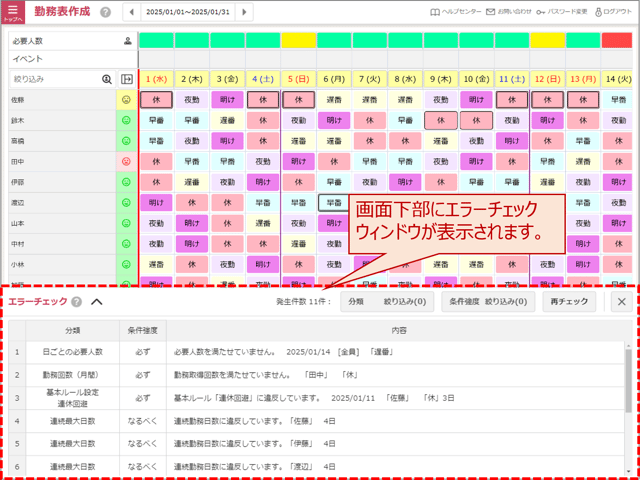Select 小林's 夜勤 cell on 12 (日)
Image resolution: width=640 pixels, height=480 pixels.
tap(547, 264)
